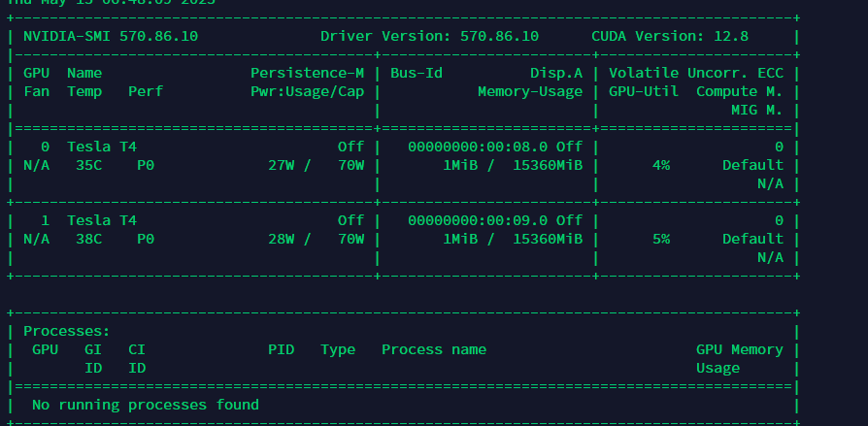Click the 4% GPU utilization value

(661, 165)
